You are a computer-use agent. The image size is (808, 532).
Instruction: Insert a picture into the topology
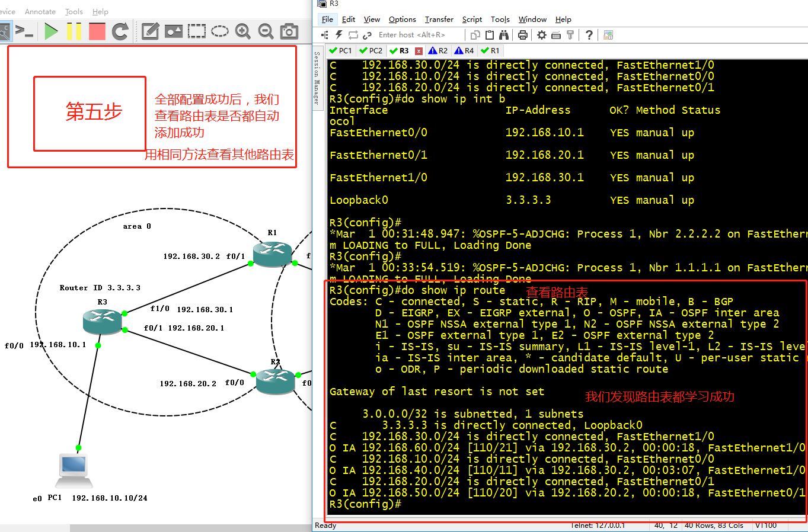point(173,31)
